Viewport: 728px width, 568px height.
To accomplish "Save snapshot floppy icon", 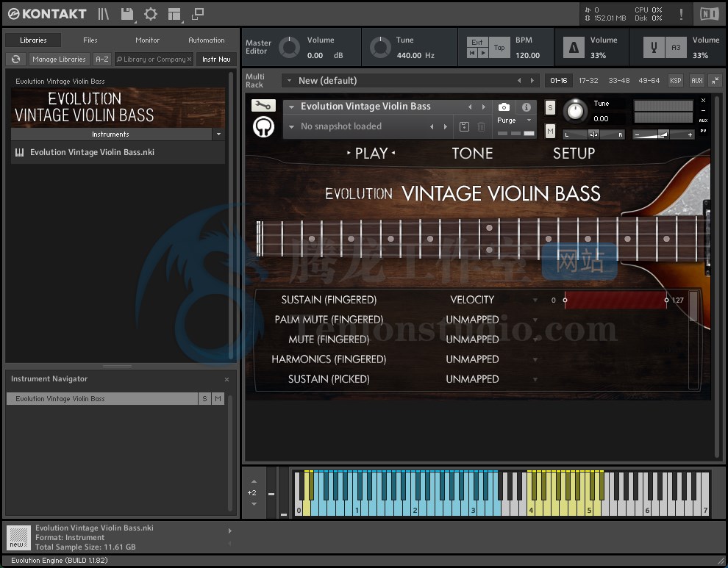I will pos(464,126).
